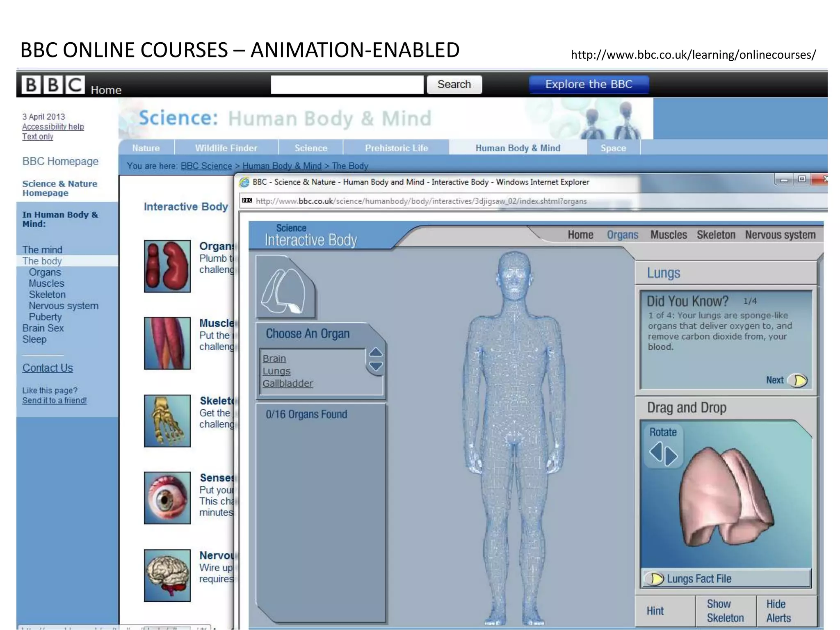Choose Lungs from the organ list
Image resolution: width=840 pixels, height=630 pixels.
(x=276, y=371)
